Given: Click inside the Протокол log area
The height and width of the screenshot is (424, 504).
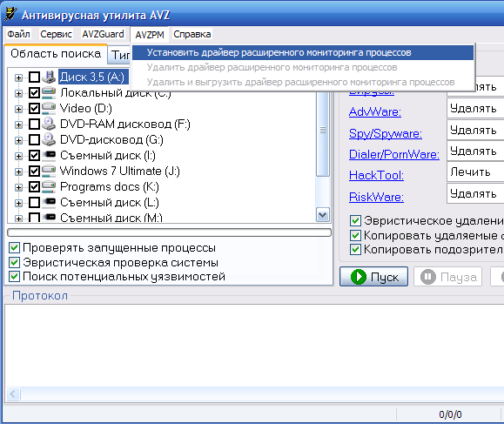Looking at the screenshot, I should pyautogui.click(x=254, y=346).
